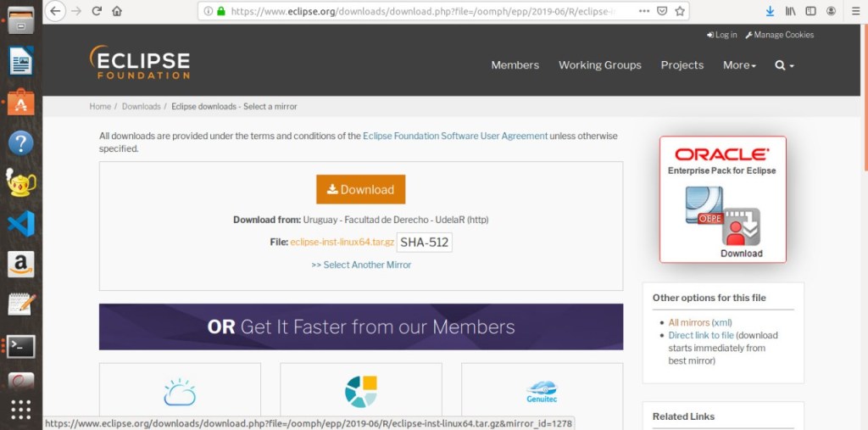
Task: Click the Select Another Mirror link
Action: 361,265
